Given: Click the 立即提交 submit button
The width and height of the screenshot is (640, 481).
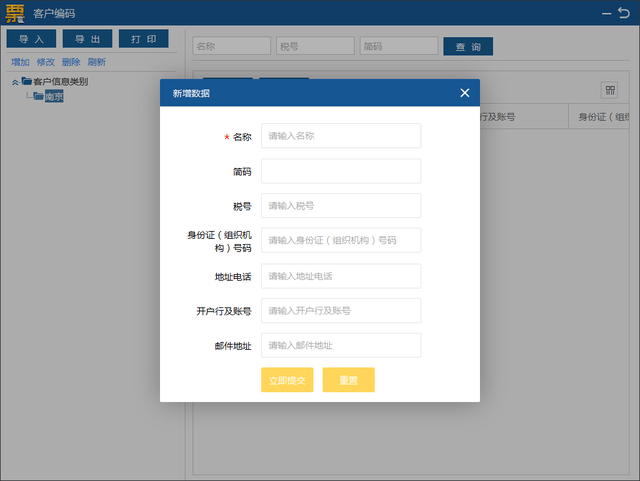Looking at the screenshot, I should [287, 380].
